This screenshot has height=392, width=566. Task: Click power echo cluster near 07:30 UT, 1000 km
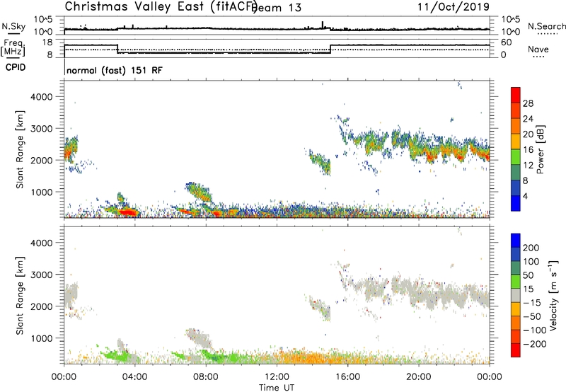(x=199, y=192)
